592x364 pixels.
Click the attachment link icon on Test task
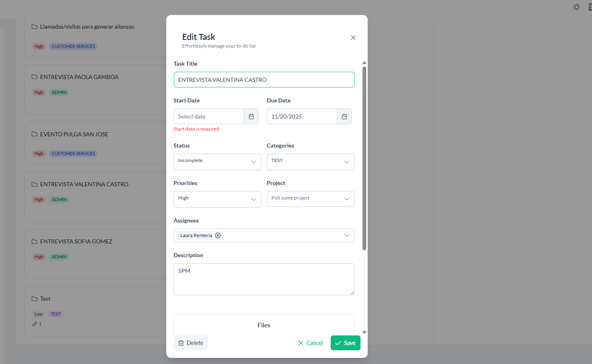[x=35, y=324]
